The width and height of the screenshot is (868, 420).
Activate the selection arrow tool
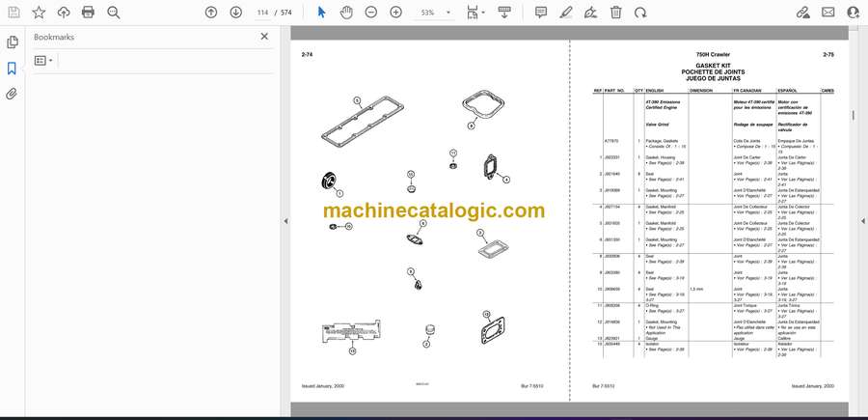pos(321,13)
